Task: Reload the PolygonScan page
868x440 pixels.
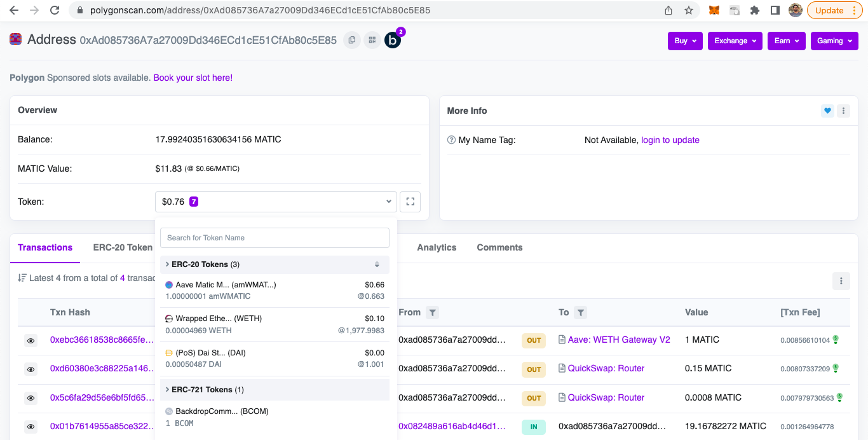Action: [x=55, y=10]
